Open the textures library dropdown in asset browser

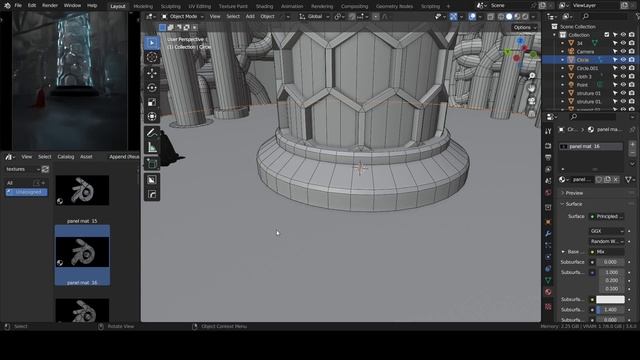(22, 169)
